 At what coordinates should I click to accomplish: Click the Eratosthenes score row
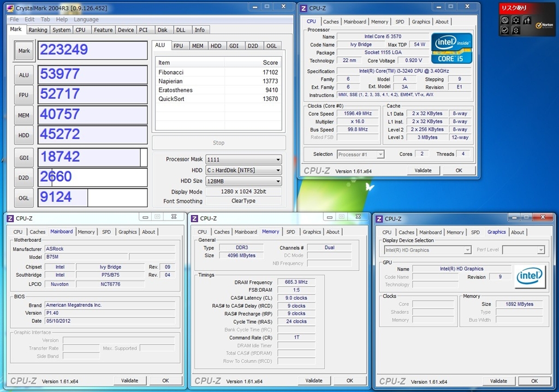click(218, 90)
